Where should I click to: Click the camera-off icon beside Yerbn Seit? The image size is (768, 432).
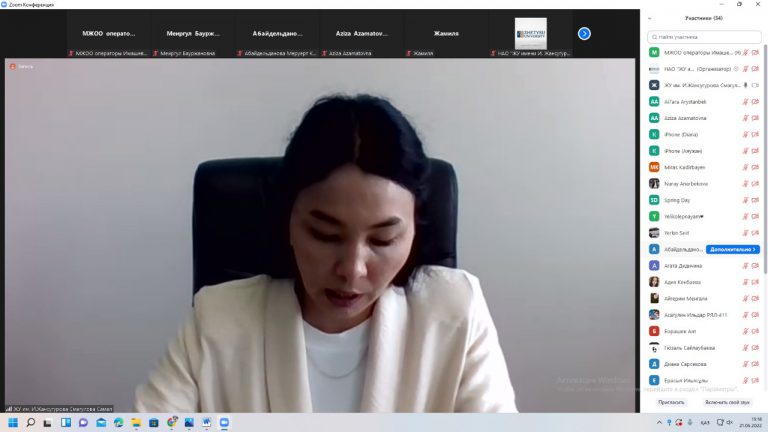pyautogui.click(x=756, y=233)
